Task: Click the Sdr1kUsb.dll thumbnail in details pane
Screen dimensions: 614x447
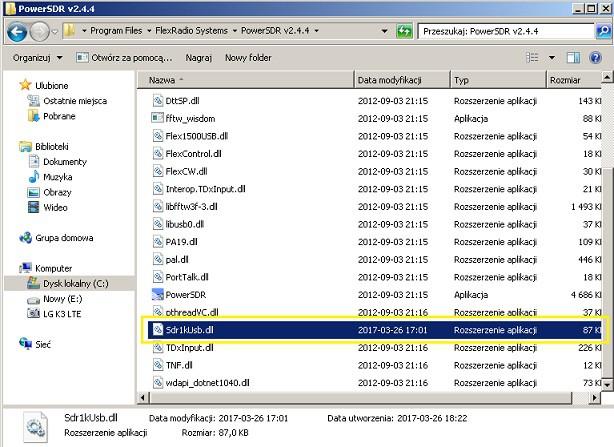Action: pyautogui.click(x=36, y=428)
